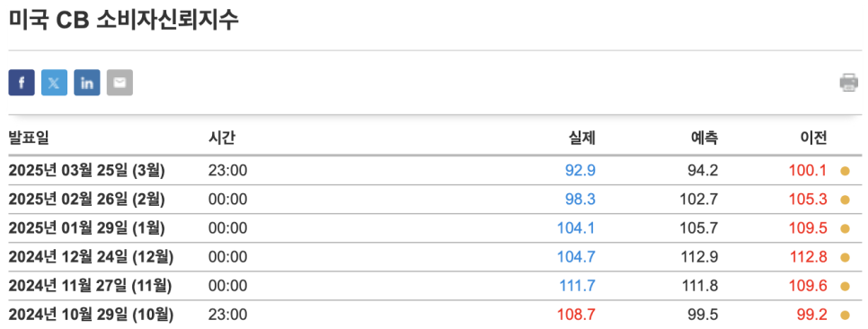Click time 23:00 in the 10월 29일 row
This screenshot has height=329, width=868.
click(227, 316)
